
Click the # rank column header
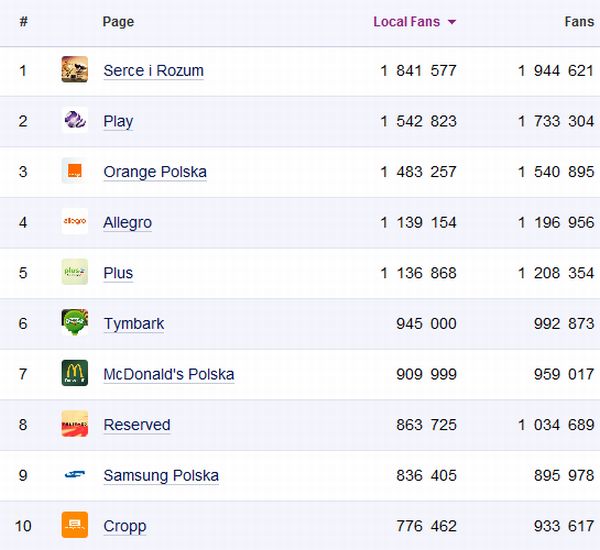click(x=23, y=22)
